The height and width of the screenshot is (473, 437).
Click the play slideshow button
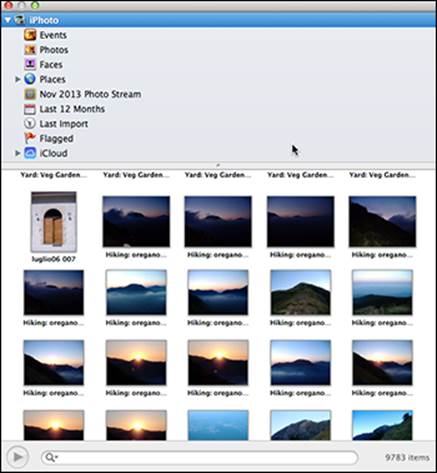17,457
